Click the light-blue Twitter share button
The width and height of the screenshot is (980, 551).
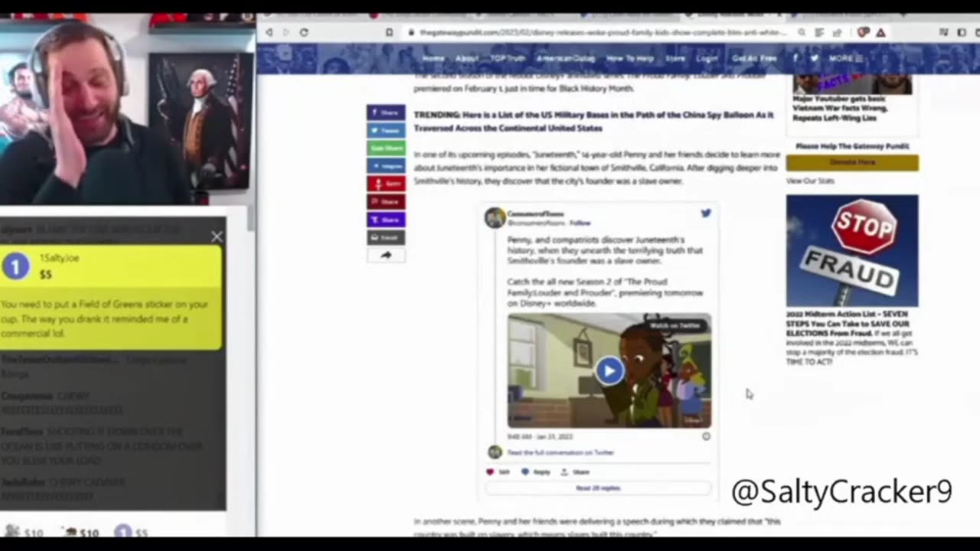pyautogui.click(x=386, y=130)
